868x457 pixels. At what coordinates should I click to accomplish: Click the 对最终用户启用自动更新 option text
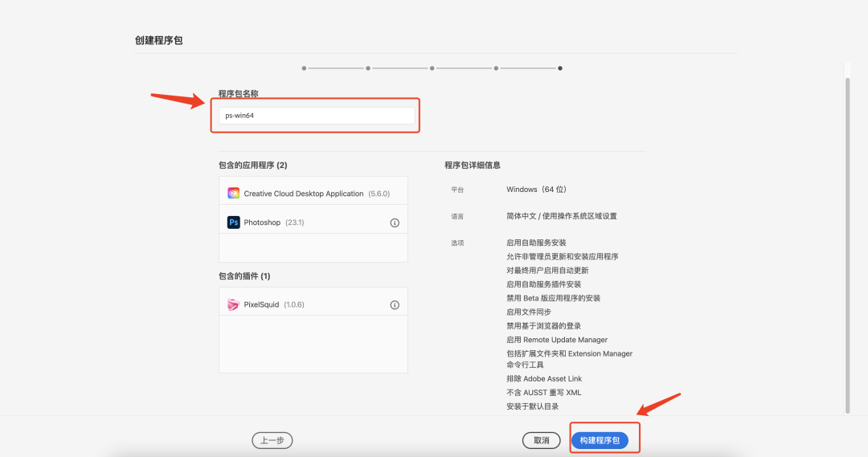click(547, 271)
